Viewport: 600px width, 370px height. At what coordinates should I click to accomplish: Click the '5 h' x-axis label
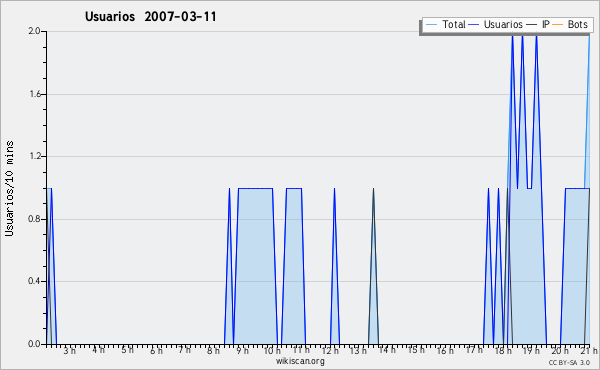point(127,349)
